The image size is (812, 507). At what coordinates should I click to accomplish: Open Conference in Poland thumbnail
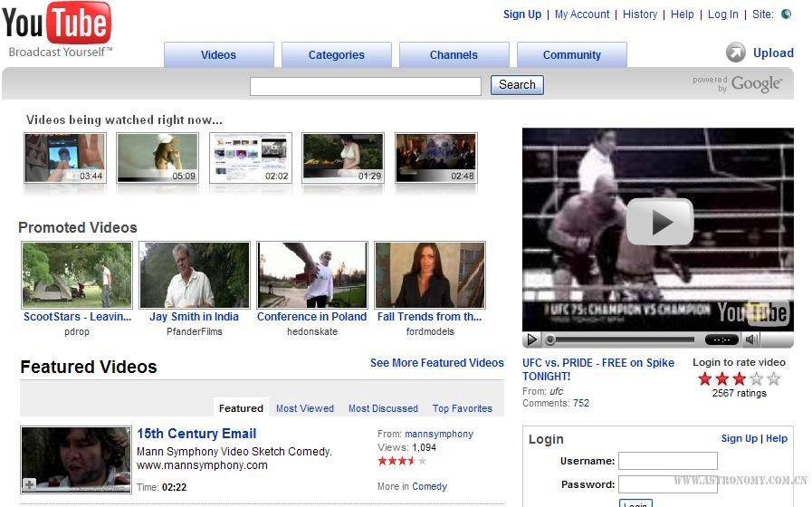pos(312,275)
